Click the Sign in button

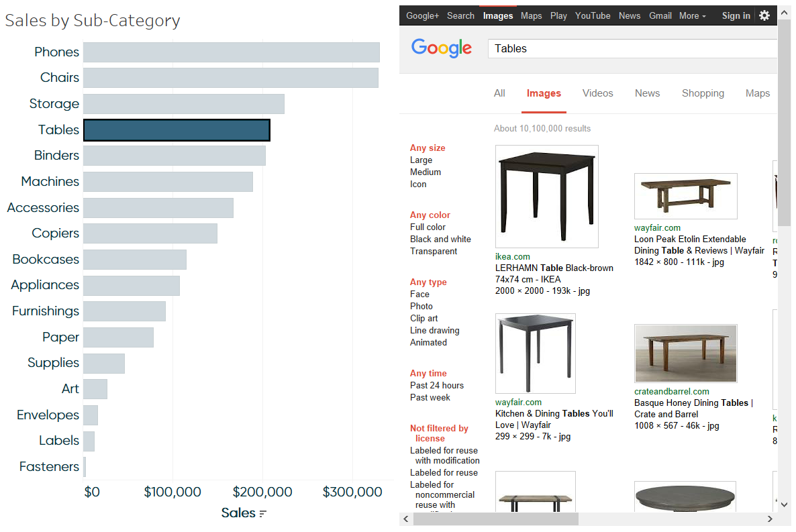click(736, 15)
